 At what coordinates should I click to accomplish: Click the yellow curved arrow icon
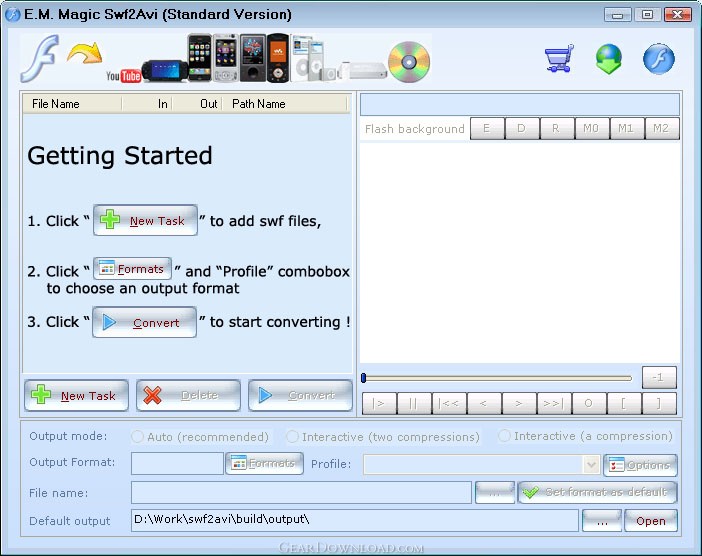[85, 53]
